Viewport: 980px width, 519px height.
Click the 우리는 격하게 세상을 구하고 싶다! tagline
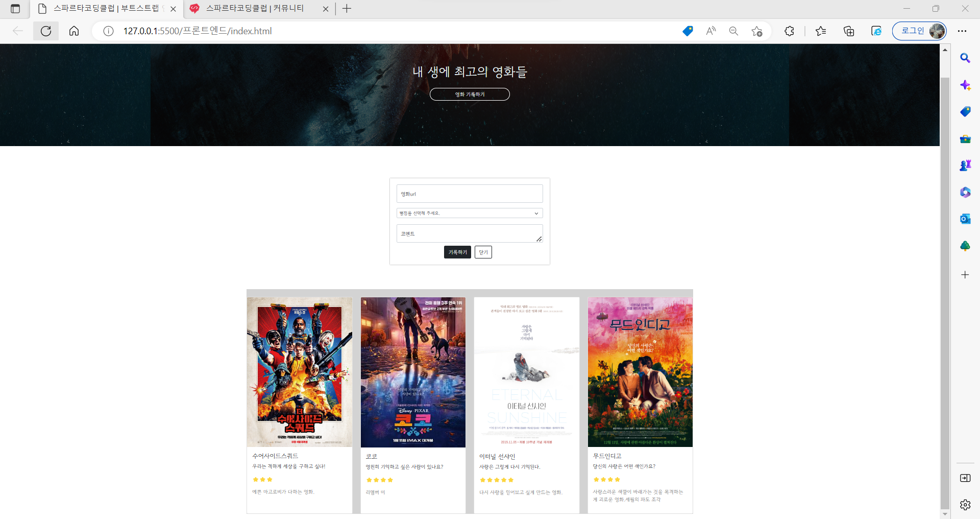tap(288, 466)
